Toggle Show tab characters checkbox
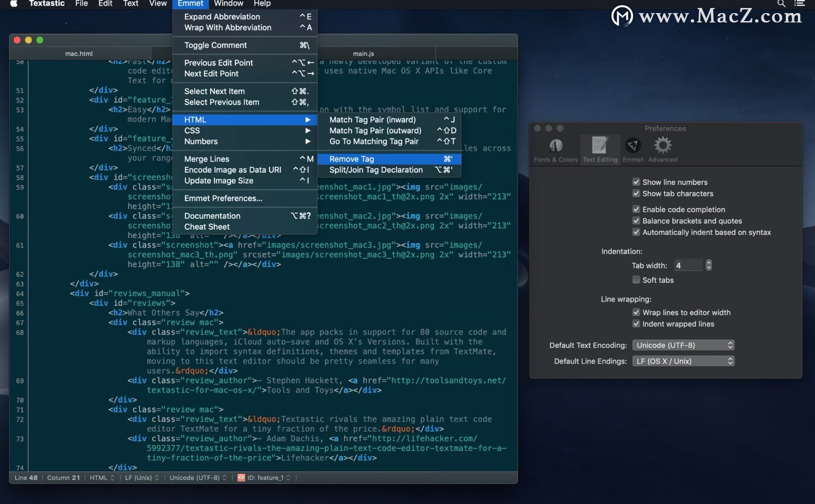Screen dimensions: 815x504 pos(636,193)
